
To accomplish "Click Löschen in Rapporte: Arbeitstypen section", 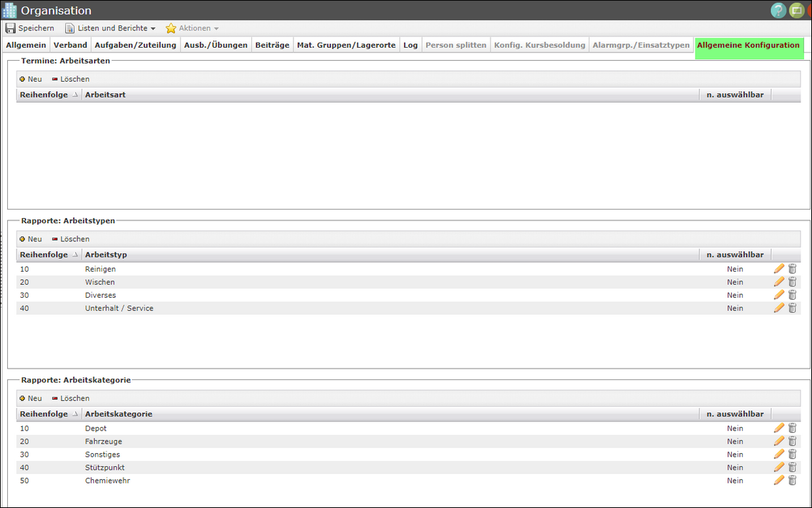I will coord(71,239).
